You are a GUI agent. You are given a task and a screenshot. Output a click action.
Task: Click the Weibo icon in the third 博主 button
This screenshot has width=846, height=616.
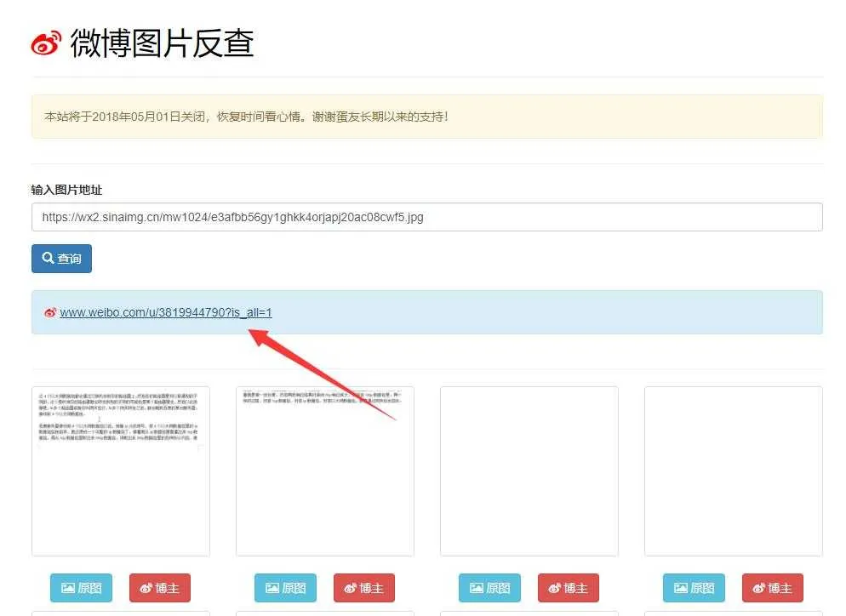[553, 587]
